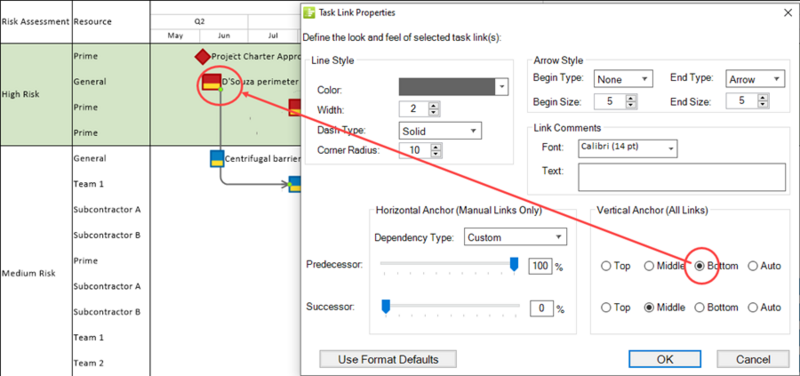Select successor Top vertical anchor

[606, 308]
